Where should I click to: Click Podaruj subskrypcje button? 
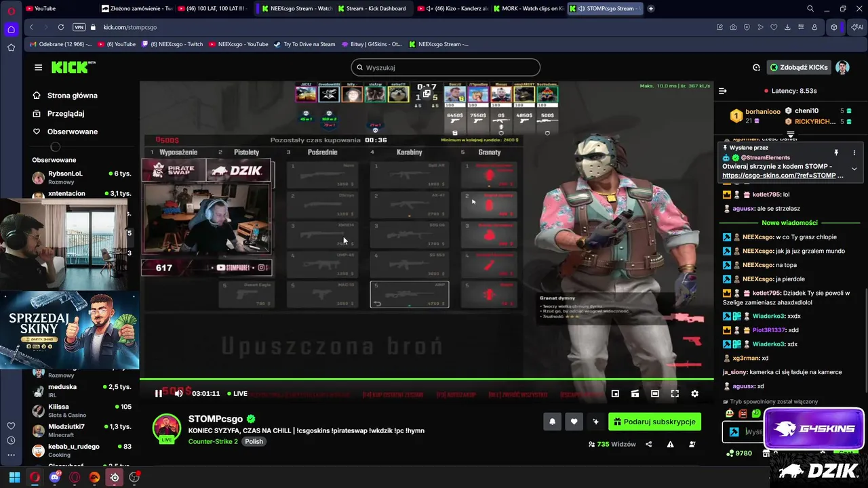(654, 422)
